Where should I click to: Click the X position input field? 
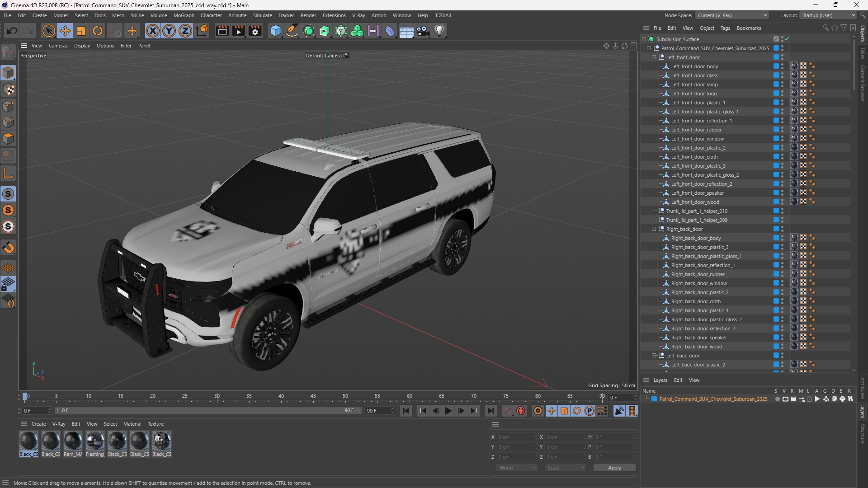point(518,437)
